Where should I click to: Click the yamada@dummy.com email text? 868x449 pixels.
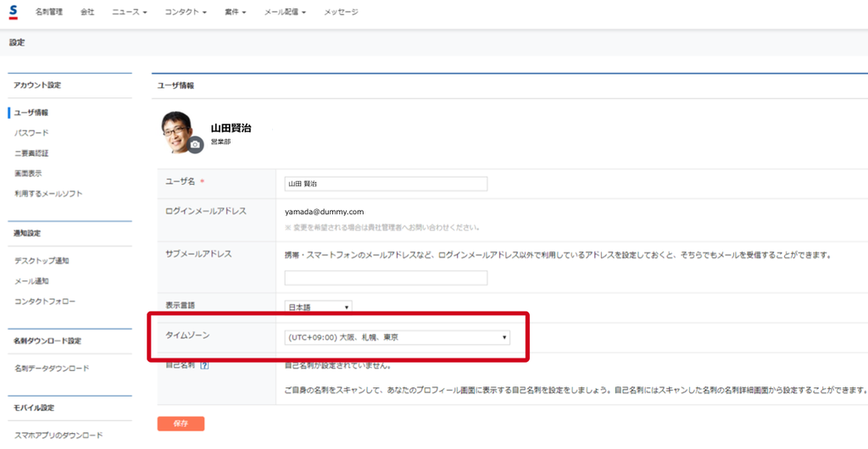[x=325, y=212]
